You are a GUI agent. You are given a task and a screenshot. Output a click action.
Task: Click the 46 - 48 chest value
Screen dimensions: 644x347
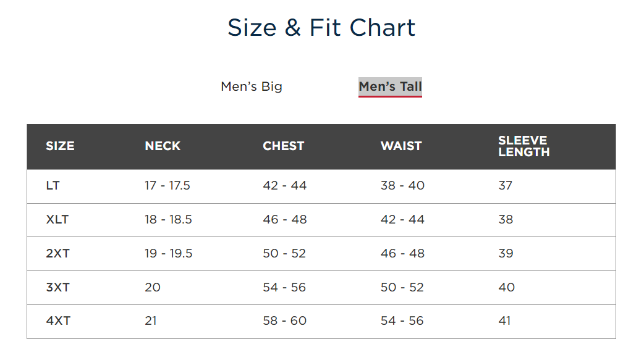pyautogui.click(x=285, y=219)
